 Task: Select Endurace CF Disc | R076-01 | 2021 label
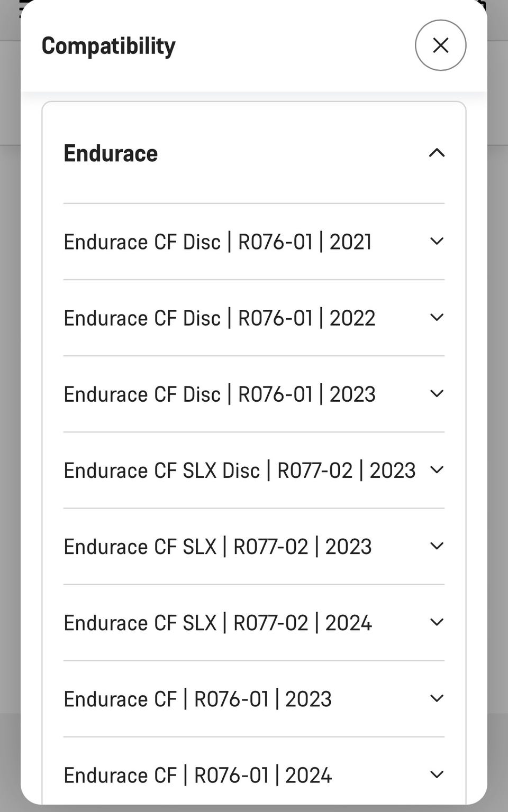pyautogui.click(x=217, y=242)
